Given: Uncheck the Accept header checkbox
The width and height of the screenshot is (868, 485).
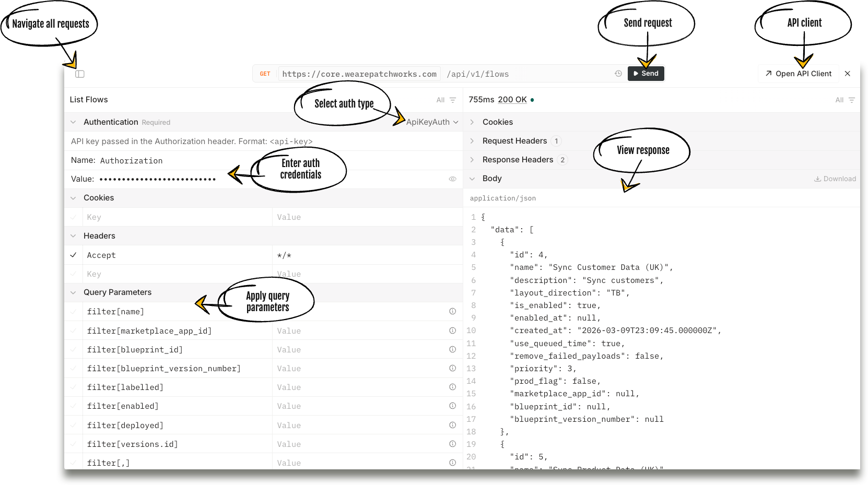Looking at the screenshot, I should 74,255.
